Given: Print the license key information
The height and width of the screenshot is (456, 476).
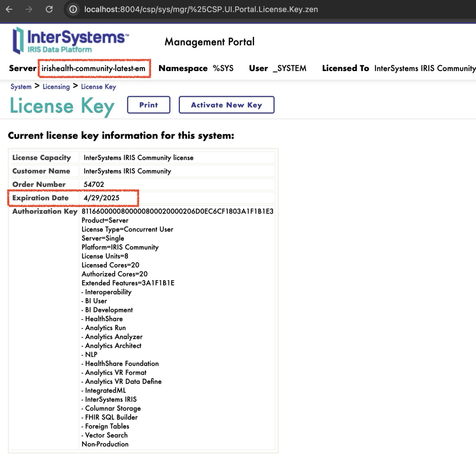Looking at the screenshot, I should pos(148,105).
